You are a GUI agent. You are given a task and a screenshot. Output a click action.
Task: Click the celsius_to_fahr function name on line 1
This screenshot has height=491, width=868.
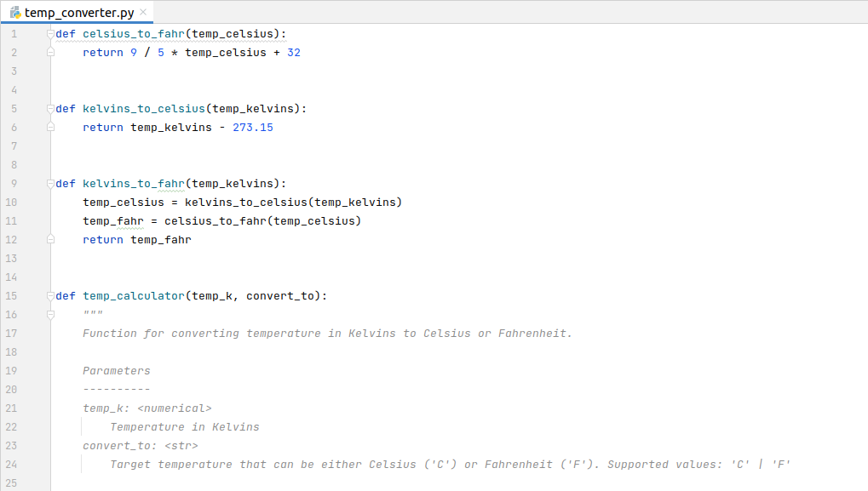pyautogui.click(x=134, y=34)
